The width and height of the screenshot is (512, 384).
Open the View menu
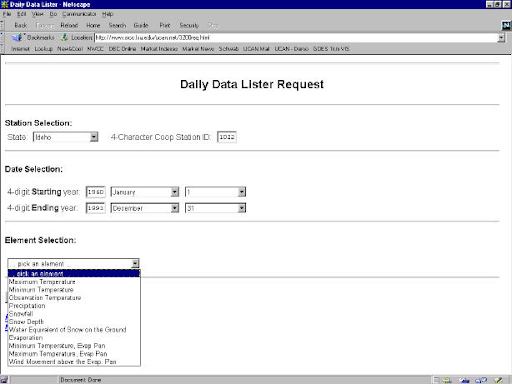[x=38, y=14]
